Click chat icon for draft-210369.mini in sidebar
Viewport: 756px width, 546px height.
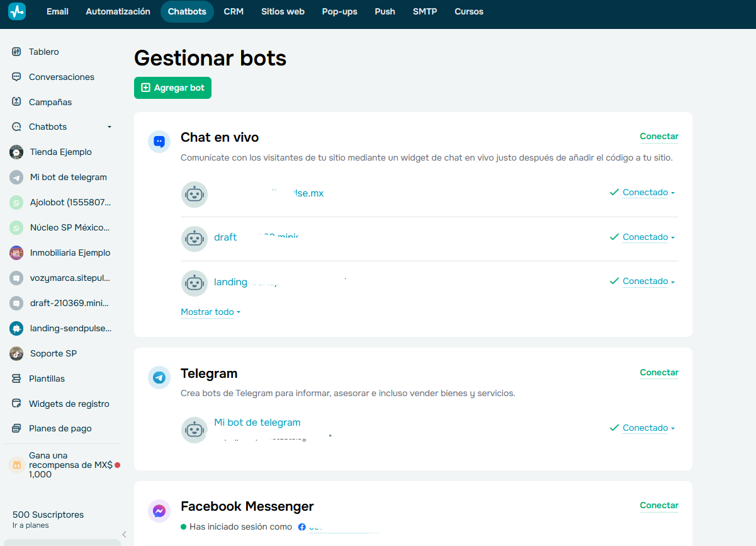coord(16,303)
